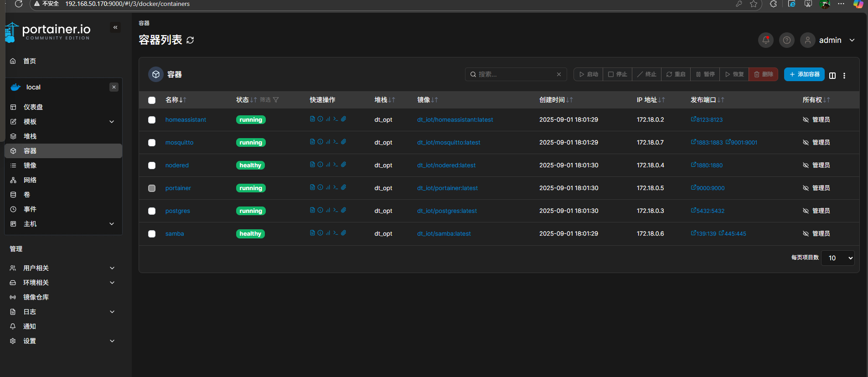
Task: Open the nodered container link
Action: tap(177, 165)
